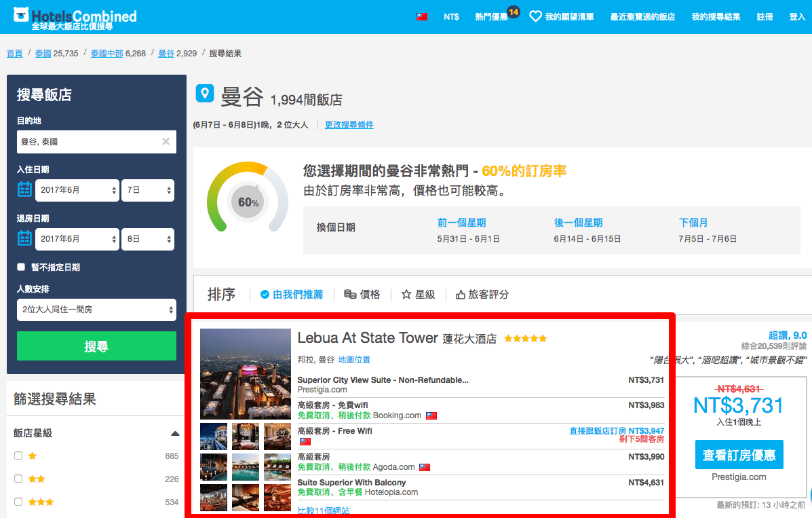Open guests dropdown 2位大人同住一間房
This screenshot has height=518, width=812.
click(x=96, y=310)
